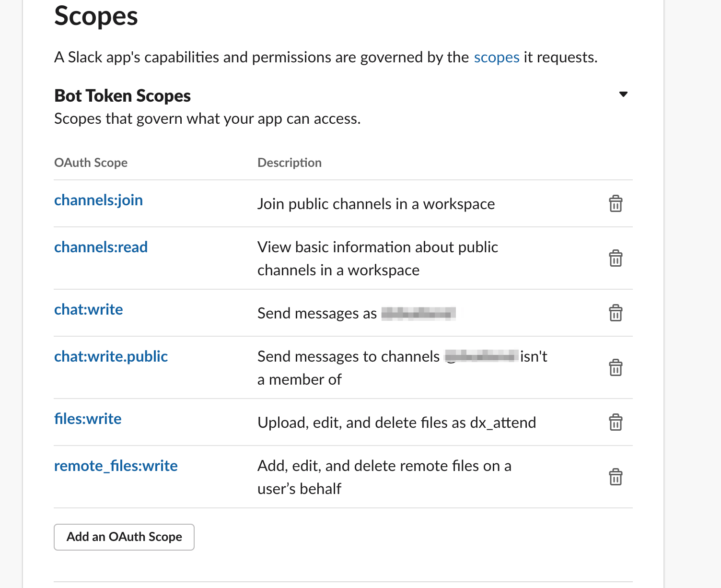Viewport: 721px width, 588px height.
Task: Click the files:write description text
Action: pos(397,423)
